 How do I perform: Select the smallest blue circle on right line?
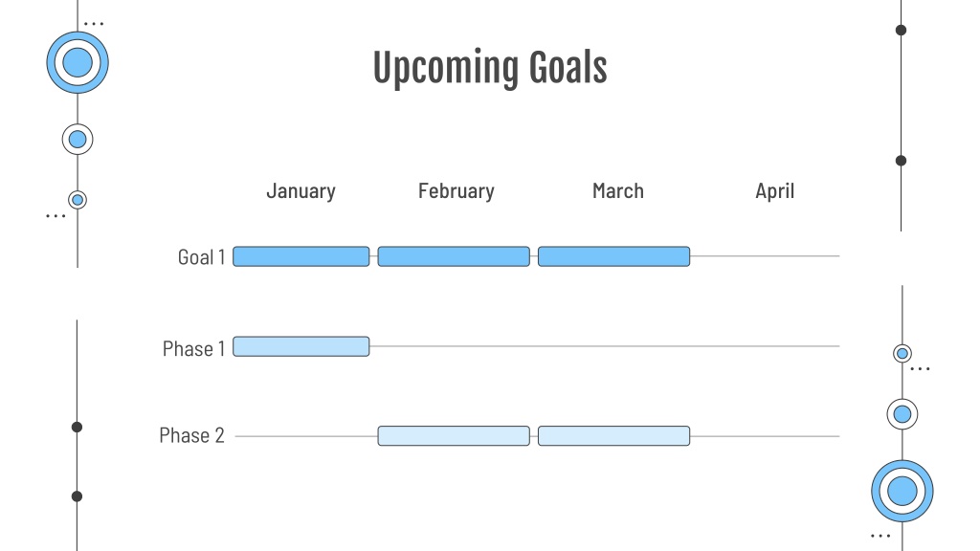902,354
